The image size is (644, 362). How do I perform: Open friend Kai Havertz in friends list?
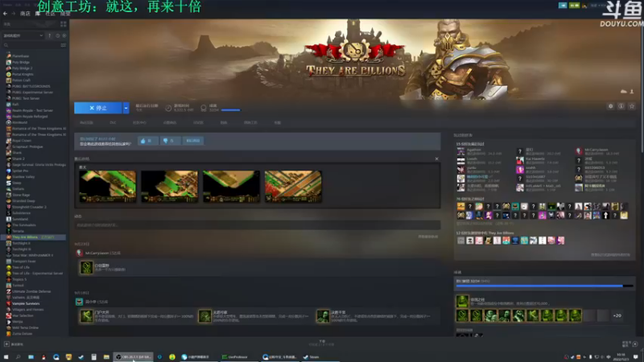coord(535,158)
